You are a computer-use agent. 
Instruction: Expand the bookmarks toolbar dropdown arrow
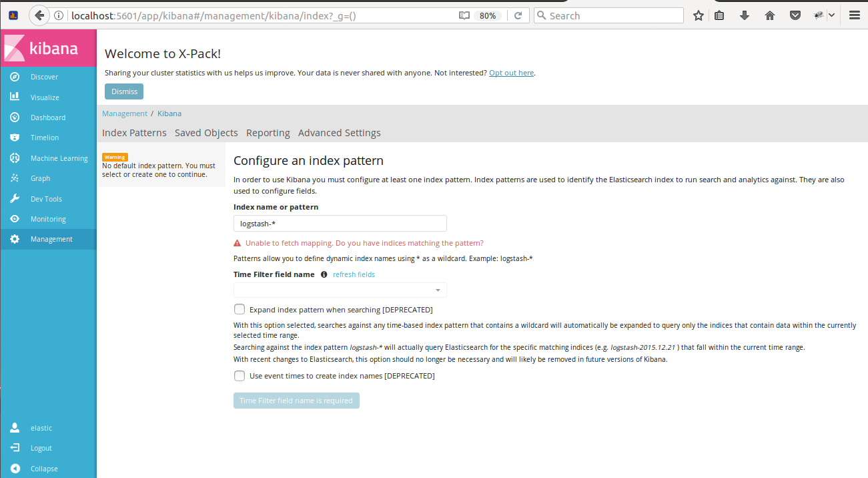831,15
